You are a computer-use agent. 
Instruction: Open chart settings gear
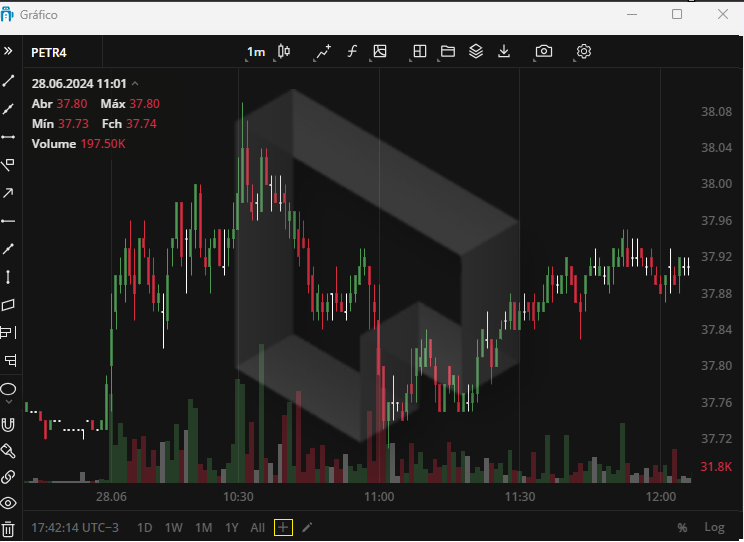pos(584,51)
